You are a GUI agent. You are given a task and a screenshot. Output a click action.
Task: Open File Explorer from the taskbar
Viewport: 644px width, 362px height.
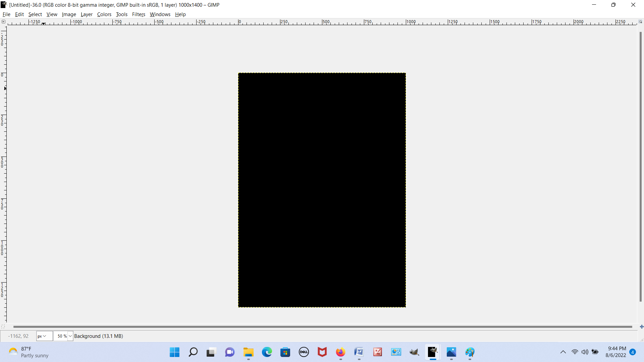click(249, 352)
